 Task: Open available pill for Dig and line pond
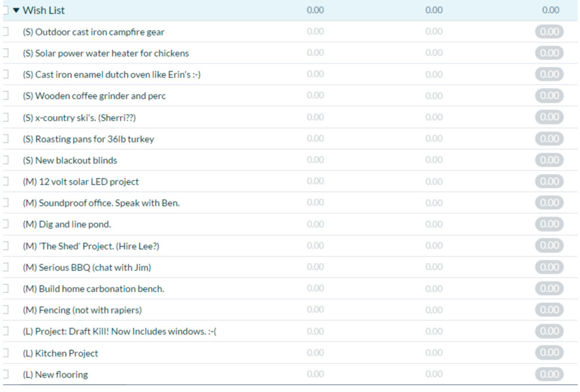pos(549,224)
